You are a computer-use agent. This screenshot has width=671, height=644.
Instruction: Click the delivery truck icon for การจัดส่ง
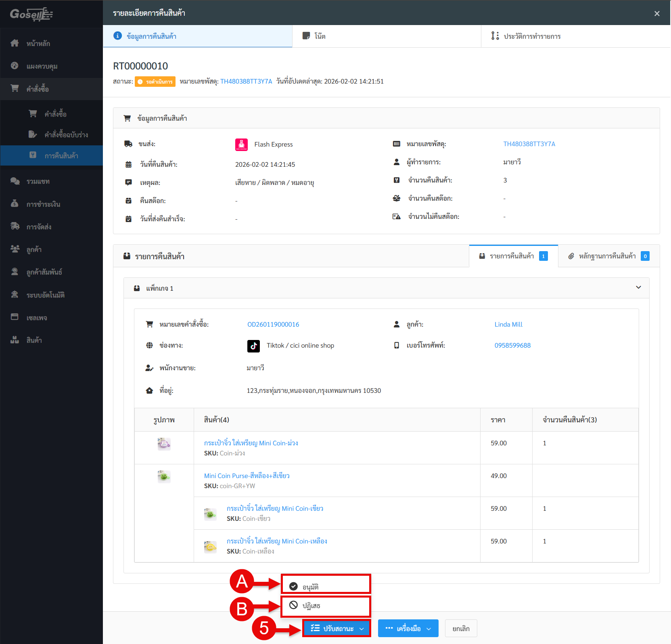[x=15, y=227]
